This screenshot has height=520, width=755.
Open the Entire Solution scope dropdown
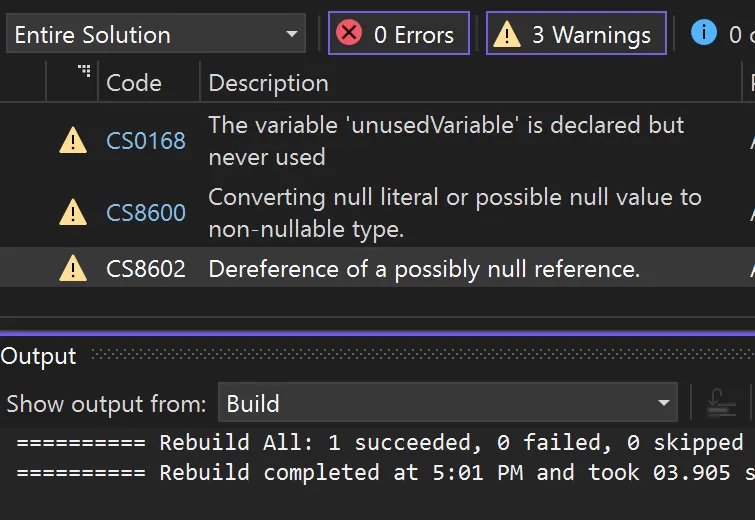pyautogui.click(x=156, y=34)
